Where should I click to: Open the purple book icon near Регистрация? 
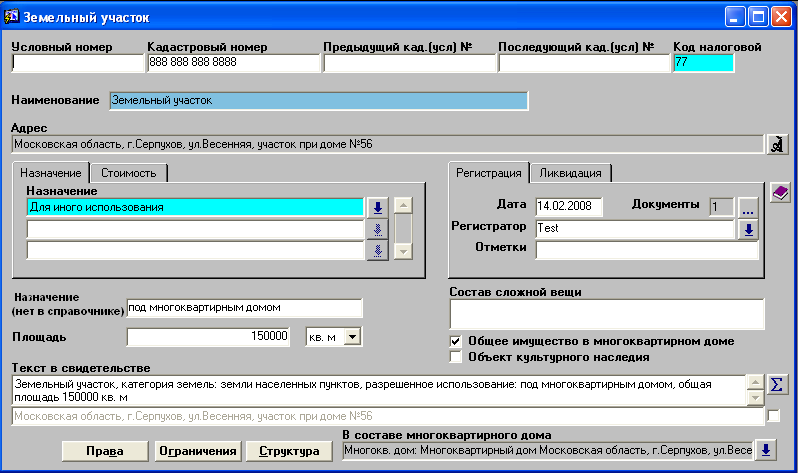tap(780, 193)
